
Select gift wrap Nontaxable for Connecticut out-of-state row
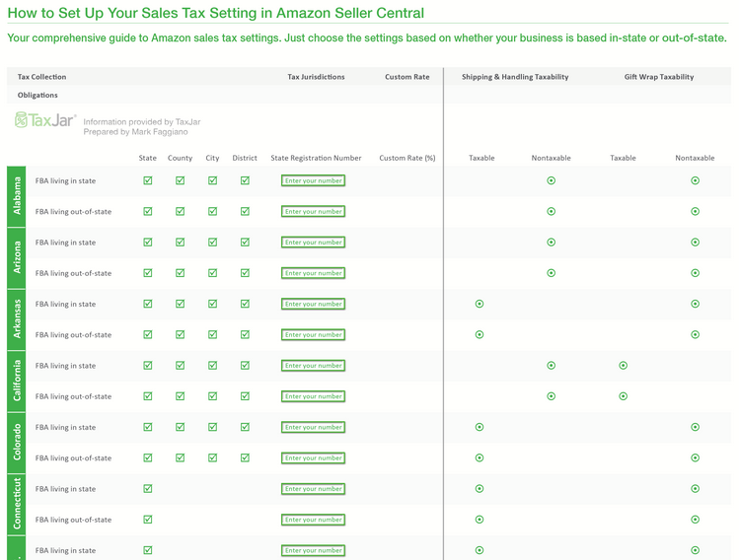tap(696, 520)
